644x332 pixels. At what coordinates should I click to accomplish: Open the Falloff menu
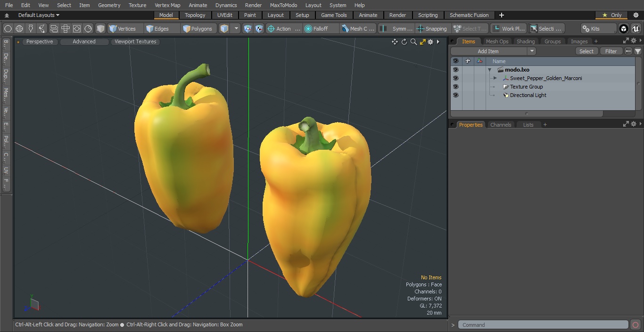coord(321,29)
